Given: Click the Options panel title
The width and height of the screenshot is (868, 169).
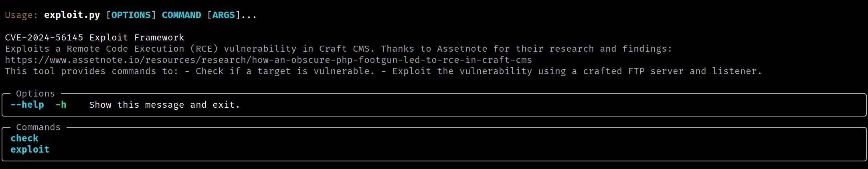Looking at the screenshot, I should click(35, 94).
